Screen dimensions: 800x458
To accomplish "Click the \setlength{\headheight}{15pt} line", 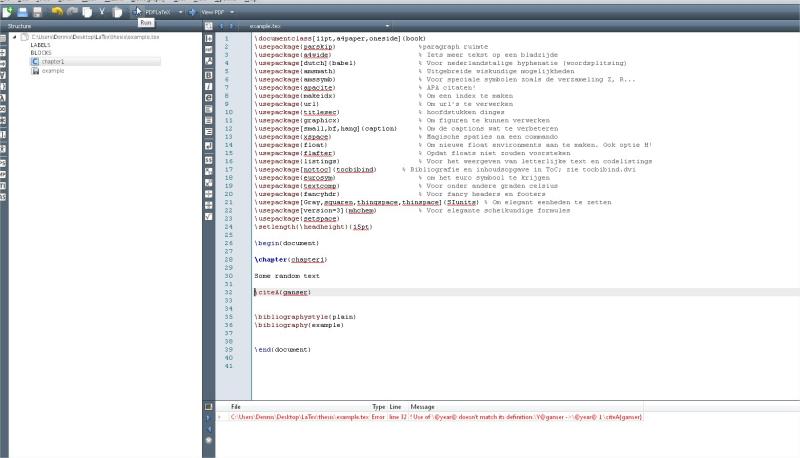I will (313, 227).
